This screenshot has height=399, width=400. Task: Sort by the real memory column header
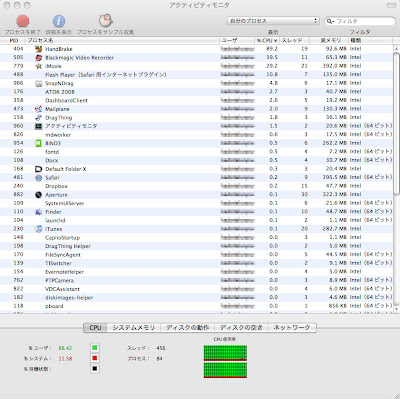tap(329, 40)
